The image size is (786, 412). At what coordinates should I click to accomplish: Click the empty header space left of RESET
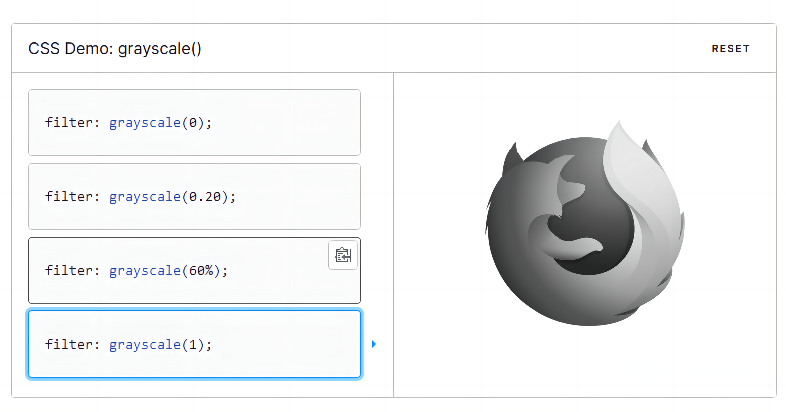coord(450,48)
